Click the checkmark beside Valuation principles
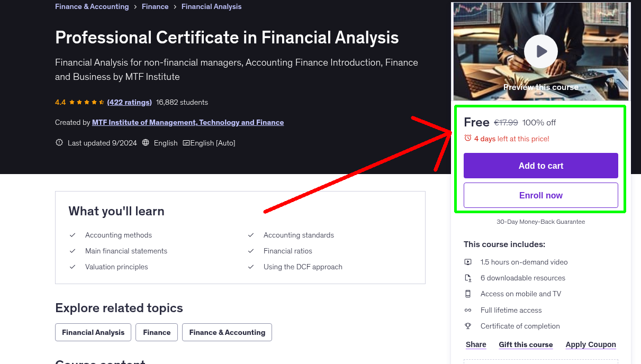 tap(73, 267)
